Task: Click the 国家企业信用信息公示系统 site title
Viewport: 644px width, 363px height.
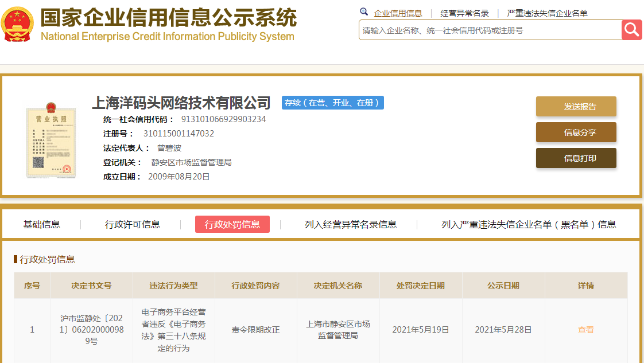Action: pos(168,17)
